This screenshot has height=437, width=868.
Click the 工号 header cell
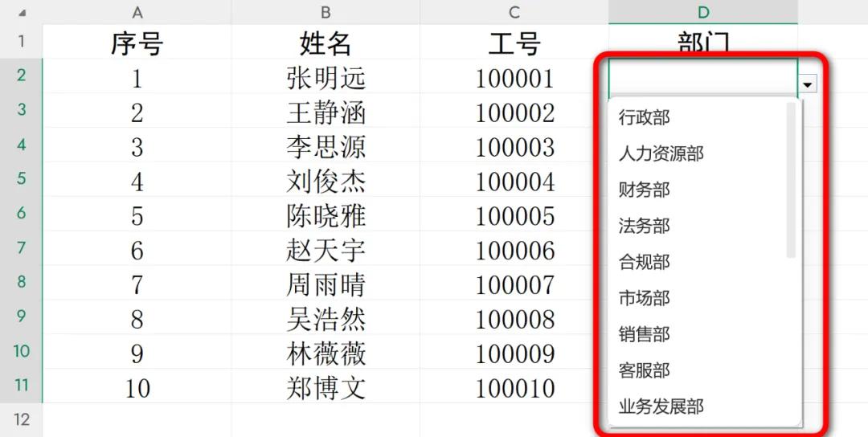click(x=514, y=42)
